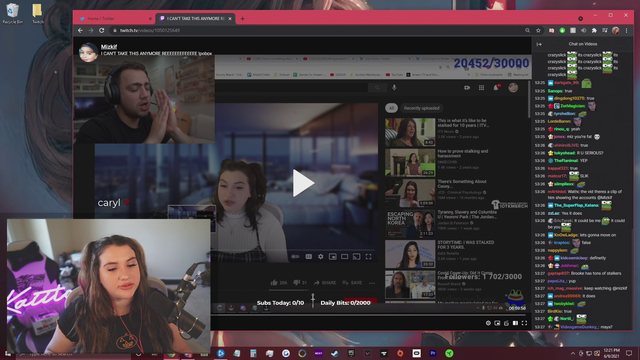Click the YouTube SHARE button
Image resolution: width=640 pixels, height=360 pixels.
pos(325,282)
